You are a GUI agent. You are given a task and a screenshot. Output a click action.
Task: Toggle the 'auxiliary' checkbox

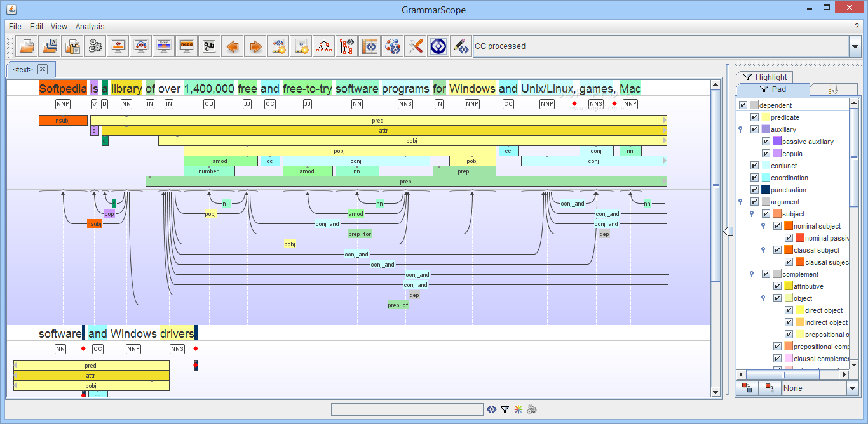coord(754,129)
